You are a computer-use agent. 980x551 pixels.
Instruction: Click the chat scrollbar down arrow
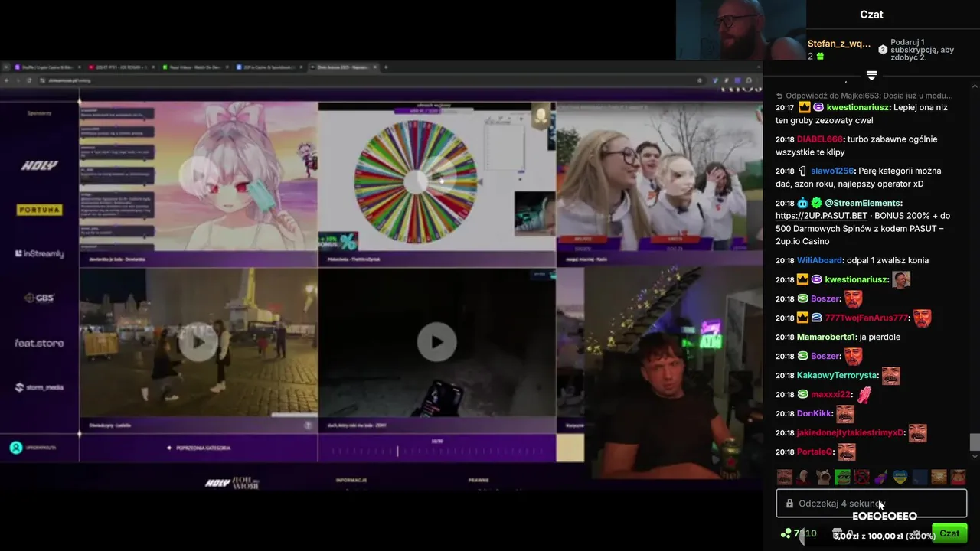(x=975, y=457)
